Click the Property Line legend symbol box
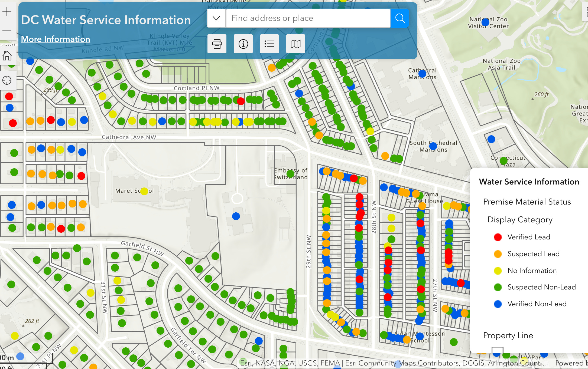Viewport: 588px width, 369px height. tap(497, 350)
